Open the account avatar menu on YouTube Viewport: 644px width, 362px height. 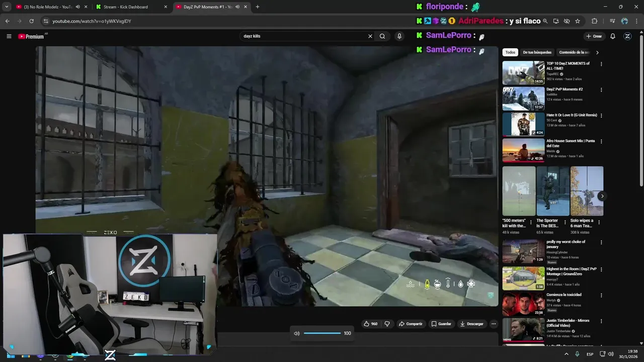pos(627,36)
